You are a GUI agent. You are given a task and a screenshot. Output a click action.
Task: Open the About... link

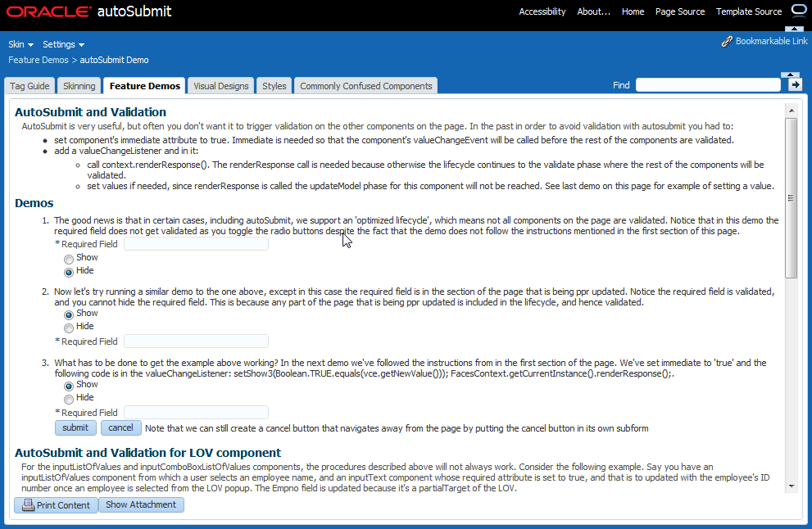coord(593,11)
